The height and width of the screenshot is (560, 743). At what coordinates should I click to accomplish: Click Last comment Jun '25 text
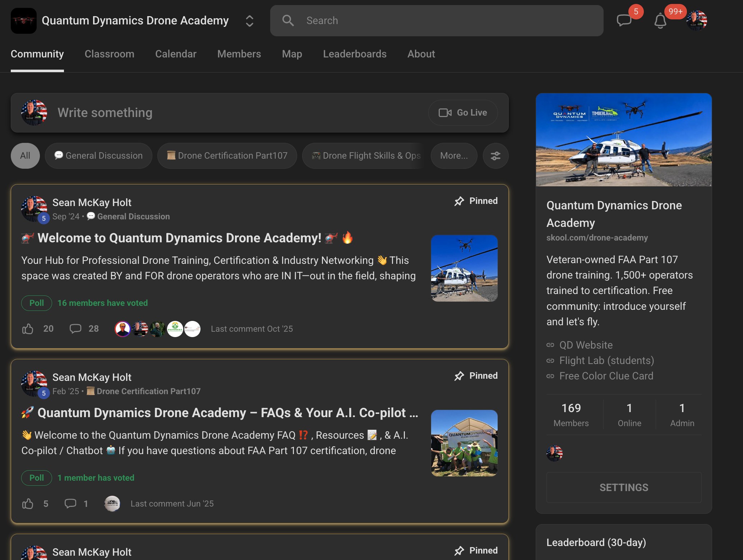point(172,504)
